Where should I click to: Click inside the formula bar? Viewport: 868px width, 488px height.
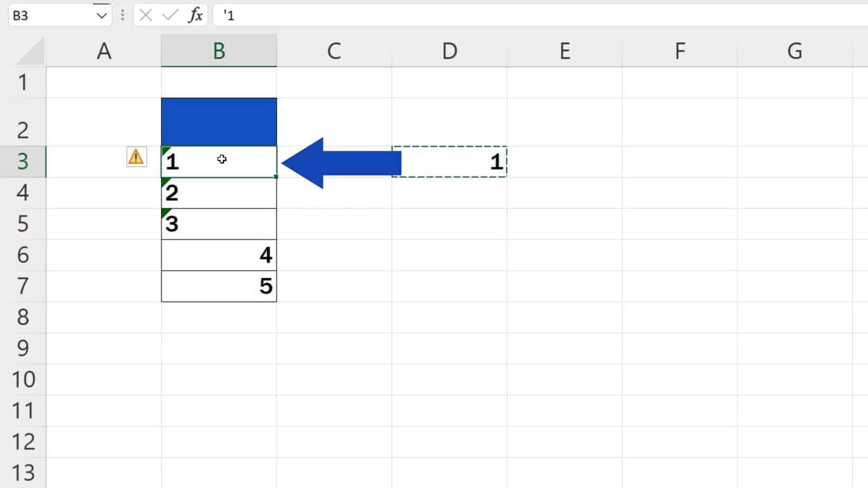[x=370, y=15]
